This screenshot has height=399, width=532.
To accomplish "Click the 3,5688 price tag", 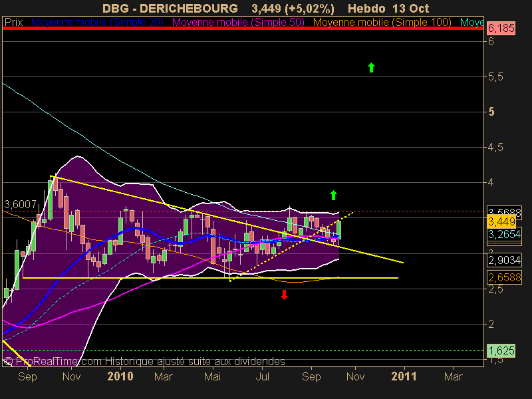I will (x=505, y=212).
